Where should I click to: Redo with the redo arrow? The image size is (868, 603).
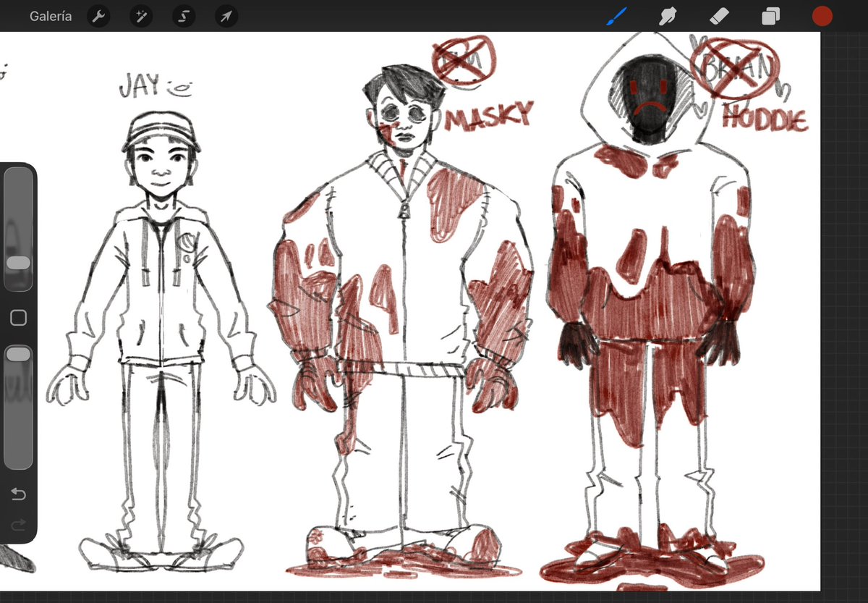coord(19,524)
